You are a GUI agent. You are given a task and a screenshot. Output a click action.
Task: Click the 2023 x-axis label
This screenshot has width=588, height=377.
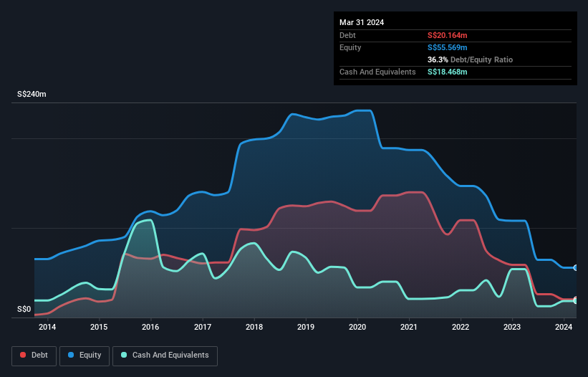(512, 327)
